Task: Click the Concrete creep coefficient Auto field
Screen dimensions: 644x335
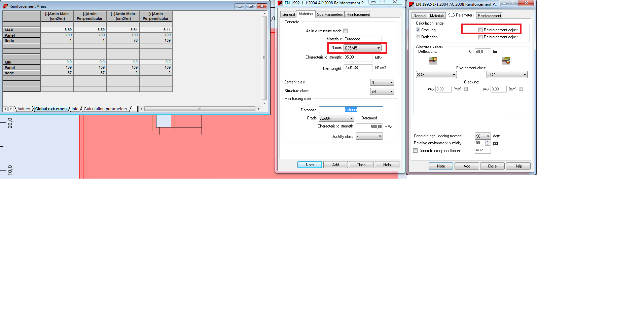Action: (x=482, y=150)
